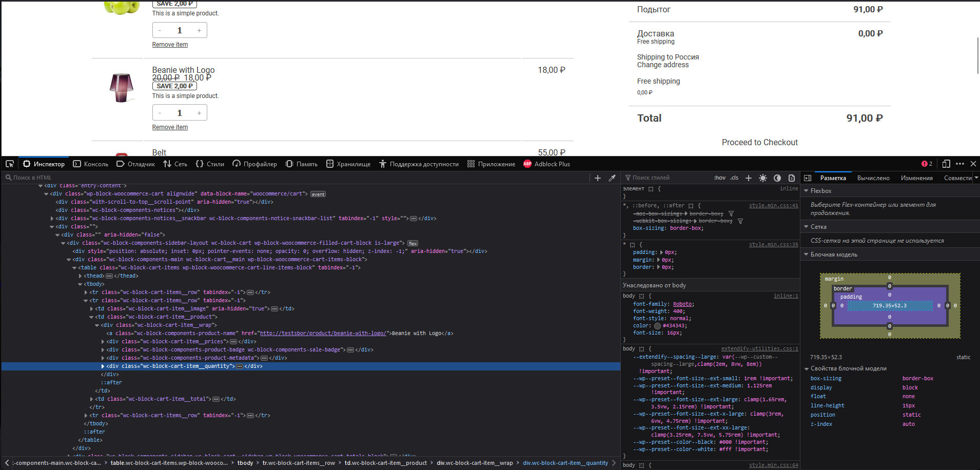Toggle the .cls classes panel

coord(734,178)
